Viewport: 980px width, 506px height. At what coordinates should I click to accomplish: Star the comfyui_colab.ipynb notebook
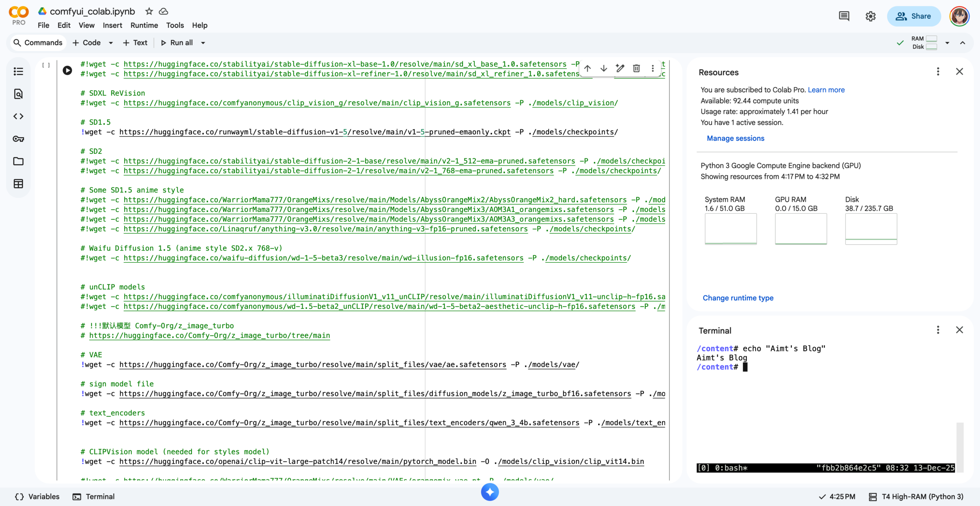point(149,11)
